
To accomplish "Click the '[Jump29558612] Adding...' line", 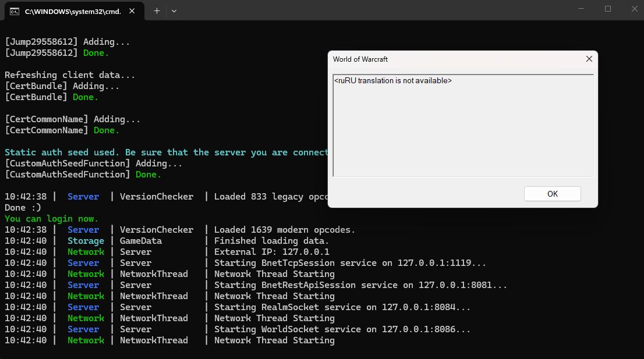I will click(x=68, y=41).
